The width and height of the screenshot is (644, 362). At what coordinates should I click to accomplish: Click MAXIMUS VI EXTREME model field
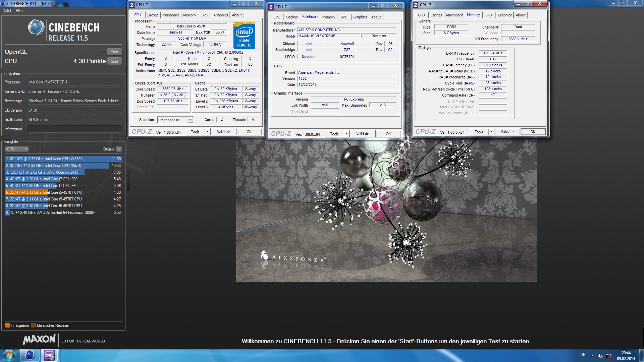click(x=328, y=36)
